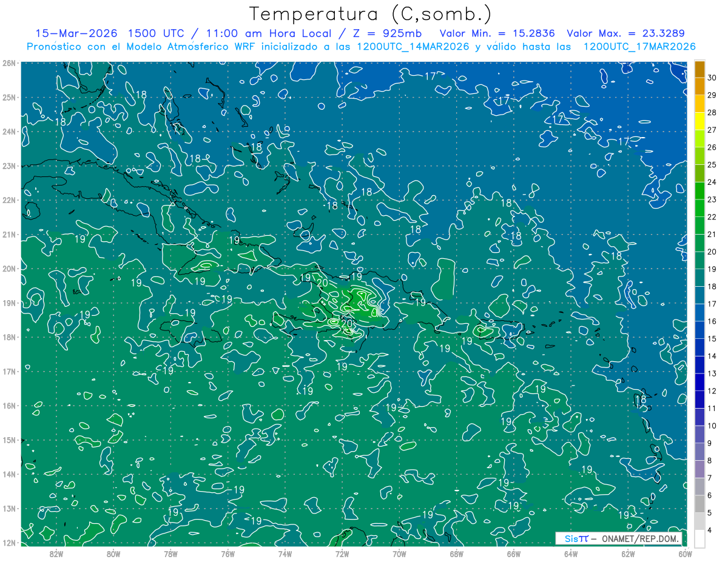
Task: Click the '23N' latitude label
Action: click(x=8, y=166)
